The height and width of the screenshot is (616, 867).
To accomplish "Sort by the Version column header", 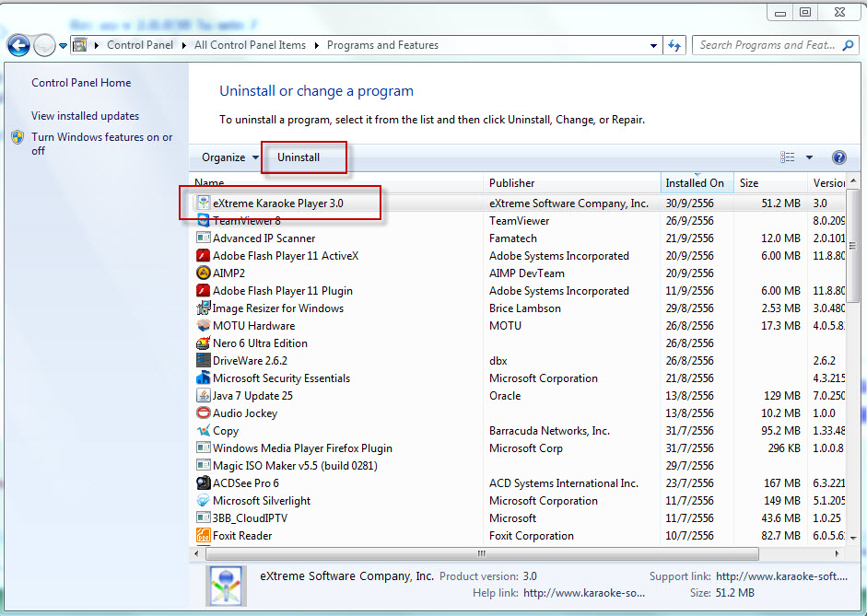I will (x=826, y=183).
